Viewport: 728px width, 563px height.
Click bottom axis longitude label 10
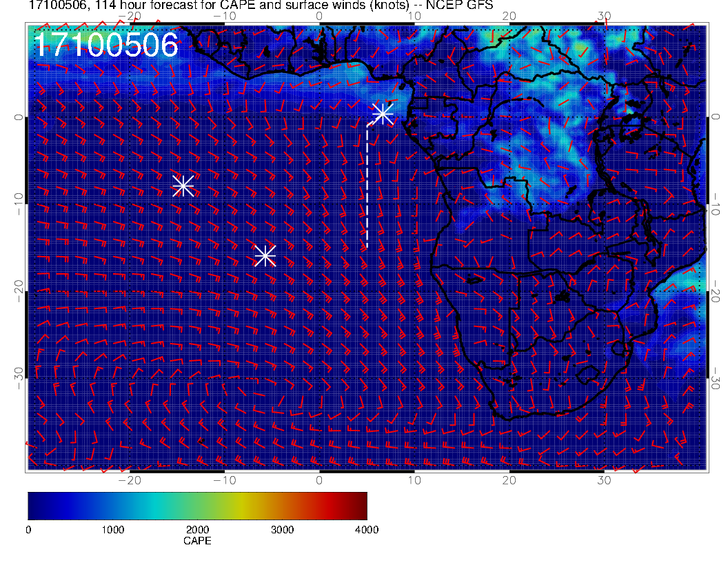414,480
